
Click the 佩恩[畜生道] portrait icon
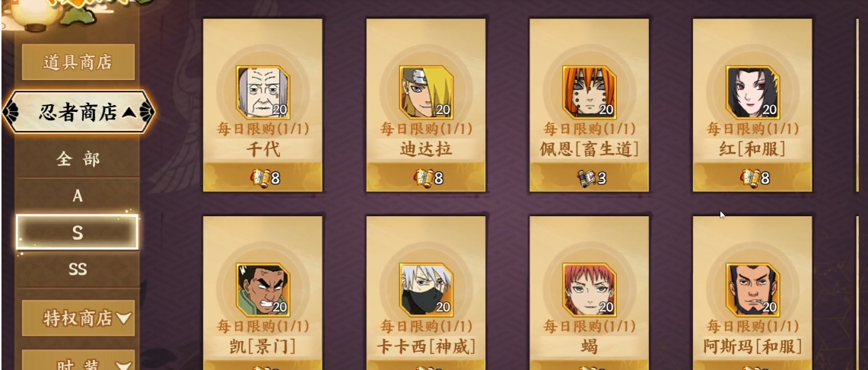pos(590,92)
